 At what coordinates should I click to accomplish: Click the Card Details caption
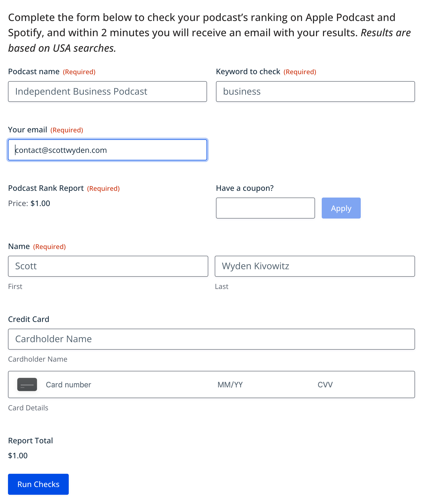pos(28,408)
